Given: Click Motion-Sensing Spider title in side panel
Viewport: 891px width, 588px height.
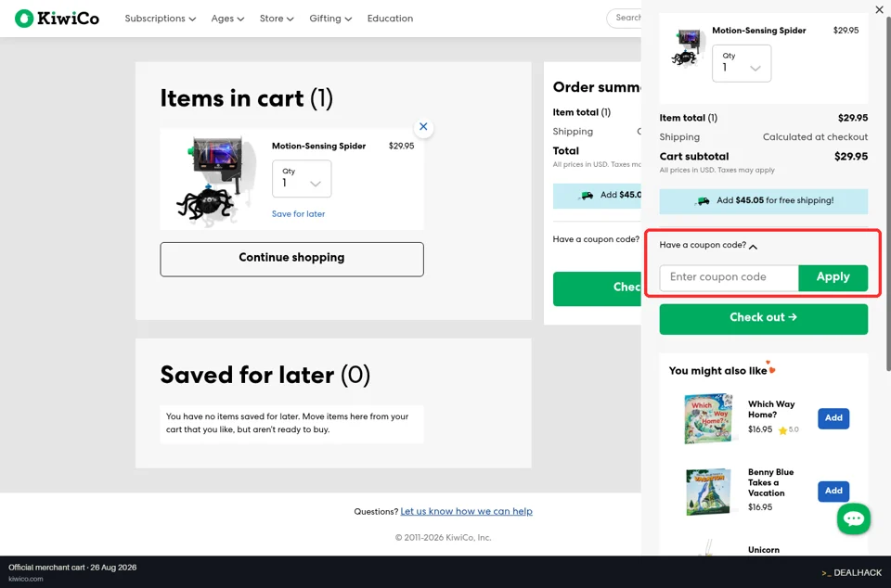Looking at the screenshot, I should pyautogui.click(x=758, y=31).
